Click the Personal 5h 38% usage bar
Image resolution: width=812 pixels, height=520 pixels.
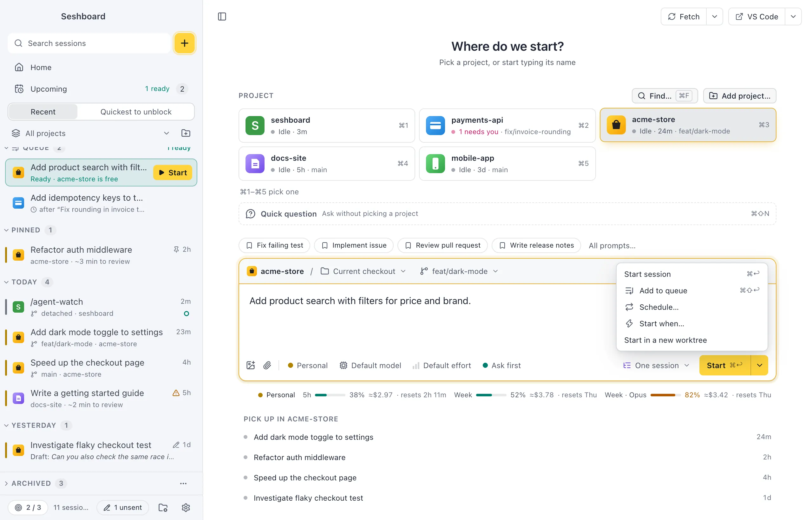coord(330,395)
